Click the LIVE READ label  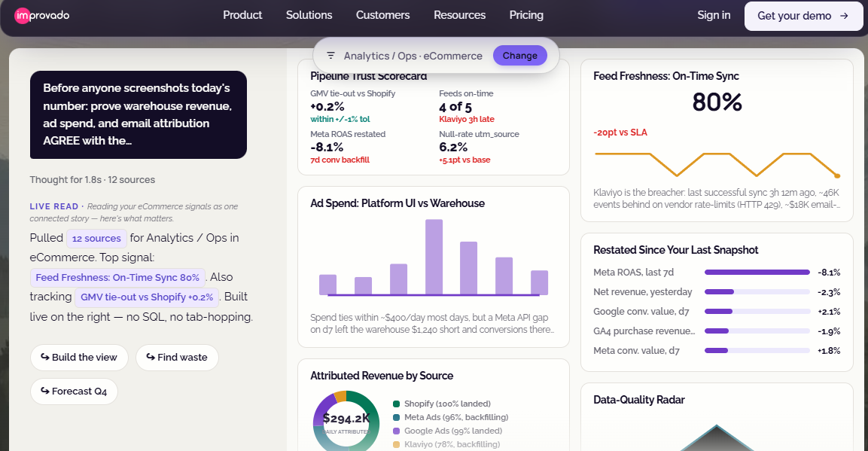[54, 206]
